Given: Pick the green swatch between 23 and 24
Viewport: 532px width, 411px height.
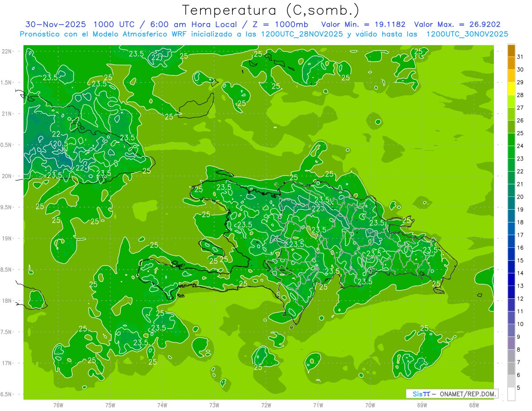Looking at the screenshot, I should [x=511, y=153].
